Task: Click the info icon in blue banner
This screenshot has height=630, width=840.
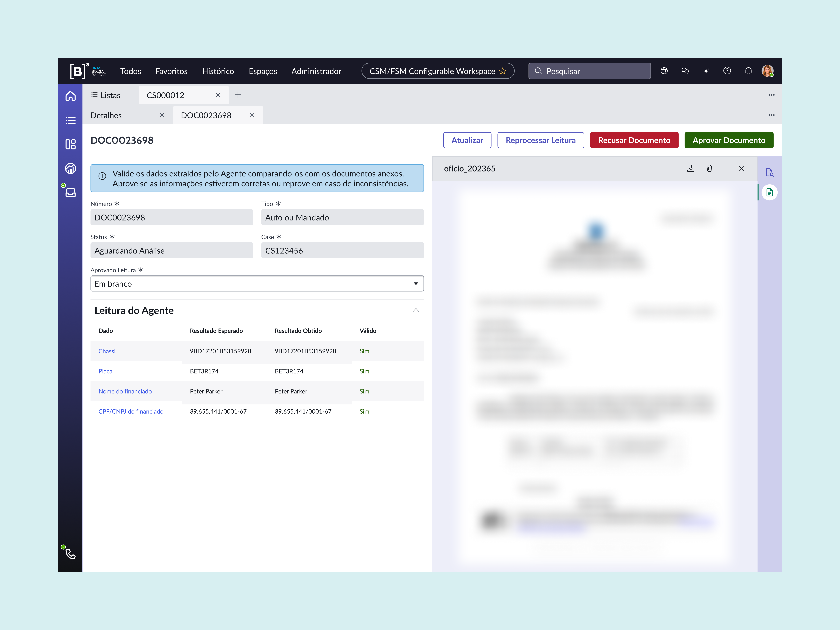Action: coord(102,176)
